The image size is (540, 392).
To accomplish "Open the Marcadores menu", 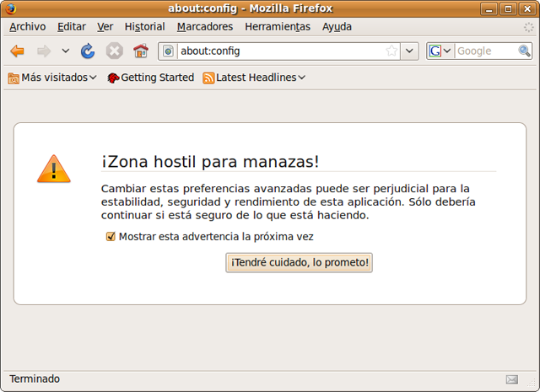I will 205,27.
